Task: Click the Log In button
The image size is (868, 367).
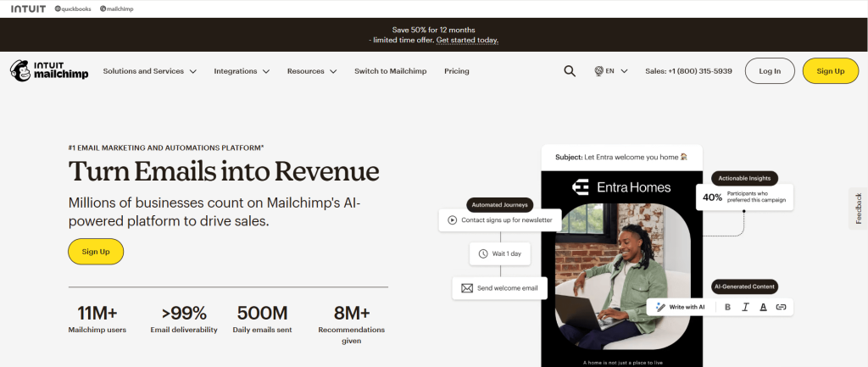Action: [770, 71]
